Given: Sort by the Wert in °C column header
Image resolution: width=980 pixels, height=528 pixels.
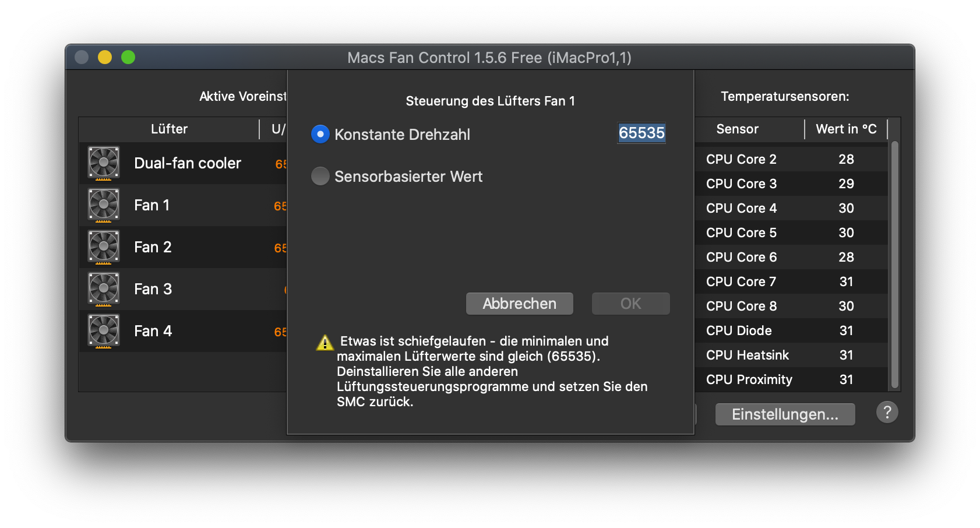Looking at the screenshot, I should (x=845, y=129).
